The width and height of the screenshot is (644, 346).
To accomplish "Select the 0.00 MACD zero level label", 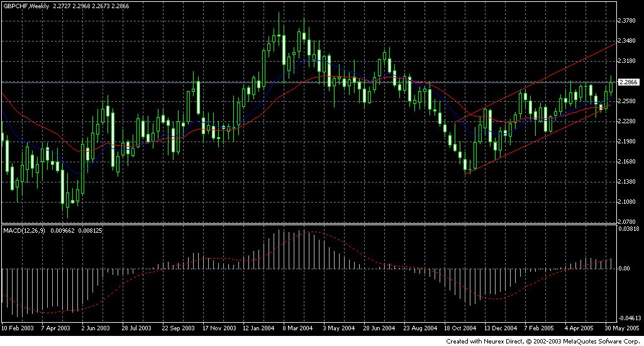I will [624, 269].
